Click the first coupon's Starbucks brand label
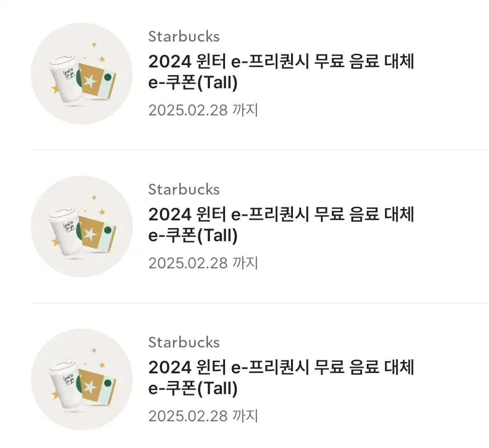The image size is (489, 448). pos(184,37)
